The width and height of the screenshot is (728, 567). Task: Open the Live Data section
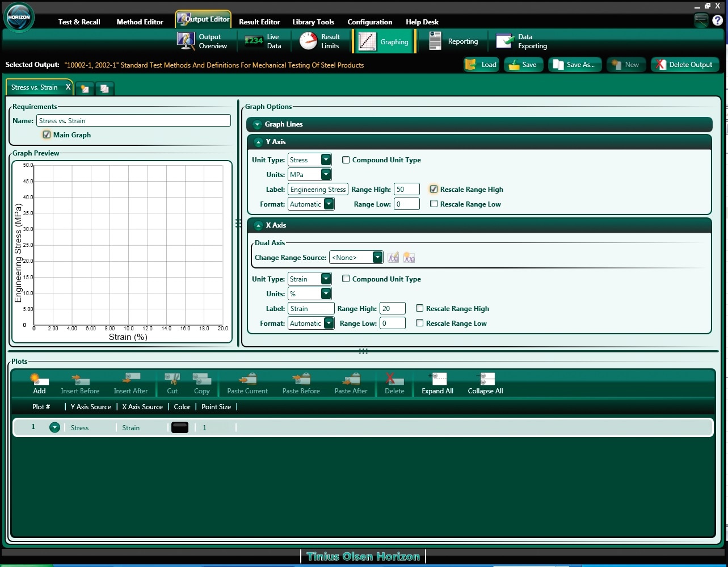[x=263, y=41]
